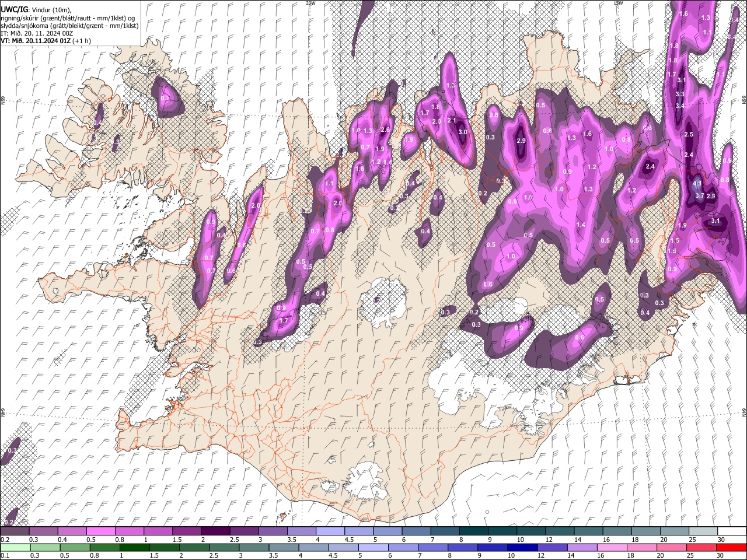
Task: Click the 3.0 precipitation value on the map
Action: pyautogui.click(x=463, y=132)
